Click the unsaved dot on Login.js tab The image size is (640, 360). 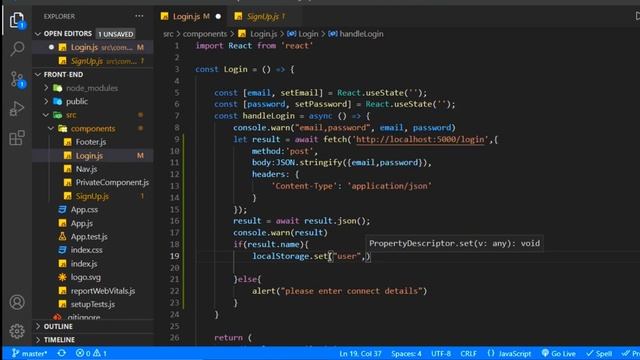point(218,16)
